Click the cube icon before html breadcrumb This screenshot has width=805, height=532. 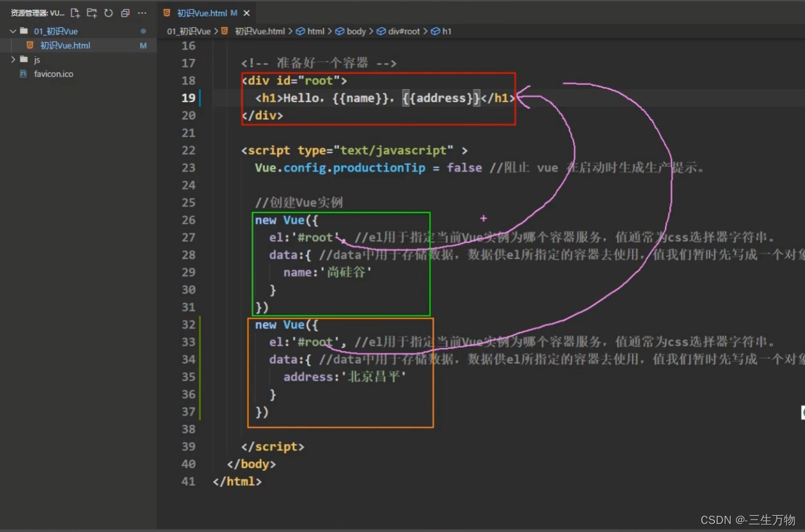tap(300, 31)
